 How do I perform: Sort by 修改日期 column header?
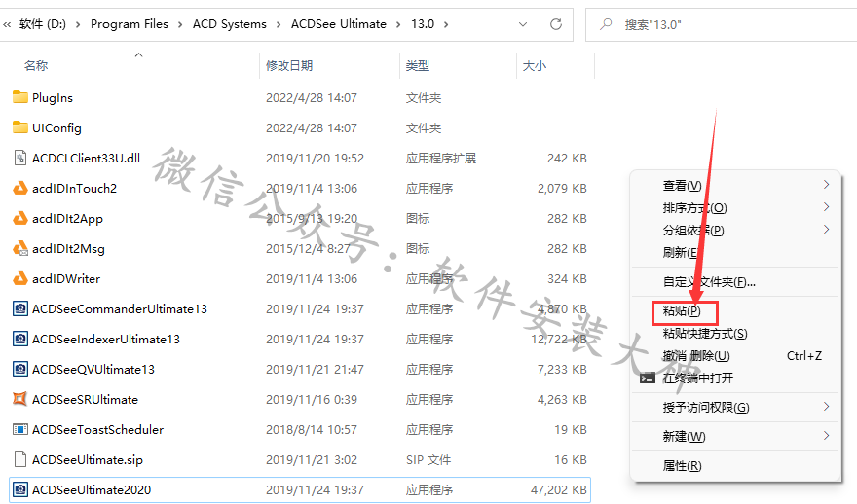(x=289, y=65)
